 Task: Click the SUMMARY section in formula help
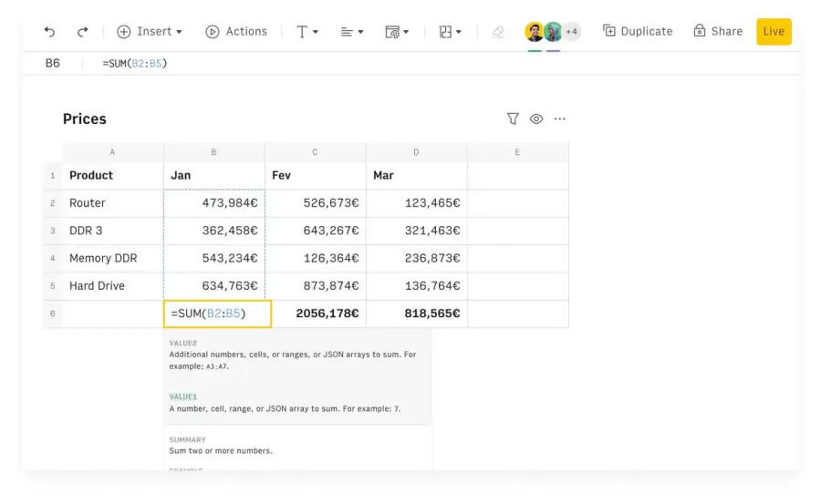[187, 439]
